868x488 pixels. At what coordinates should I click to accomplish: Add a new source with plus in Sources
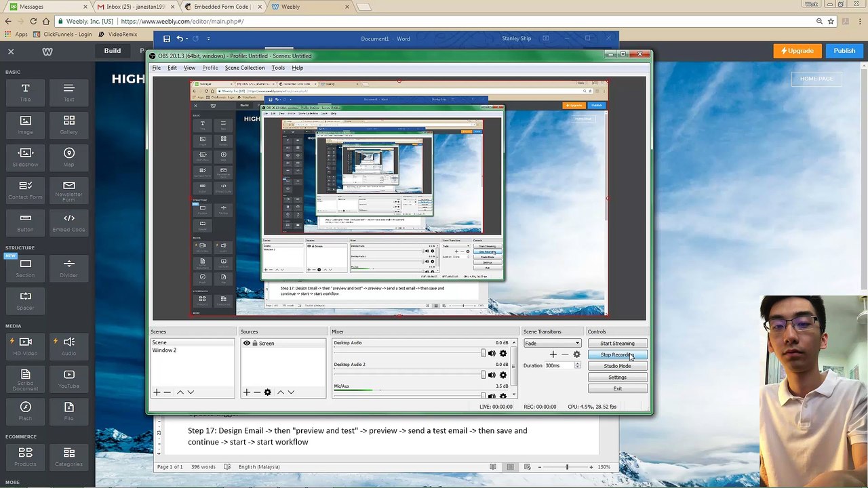point(247,392)
